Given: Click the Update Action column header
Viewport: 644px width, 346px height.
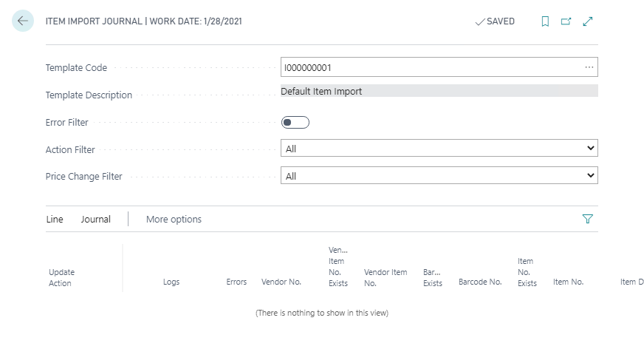Looking at the screenshot, I should [x=61, y=277].
